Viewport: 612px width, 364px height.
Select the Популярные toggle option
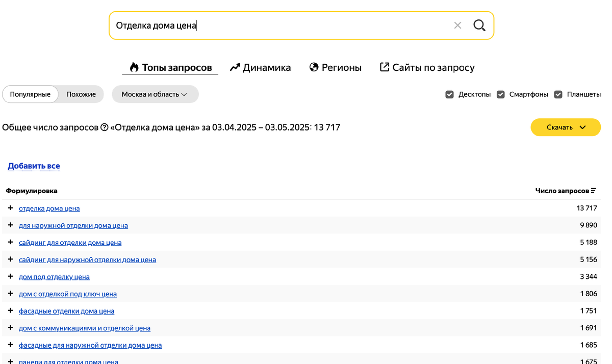[x=30, y=94]
